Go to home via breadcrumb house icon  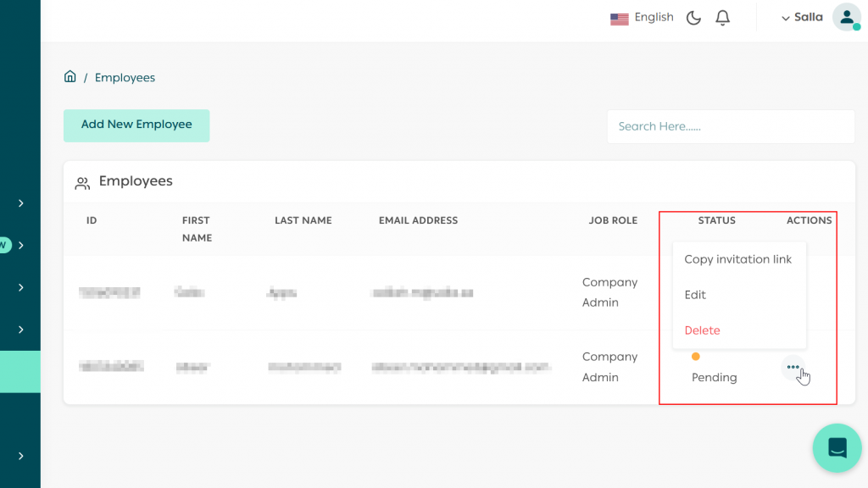[x=70, y=77]
